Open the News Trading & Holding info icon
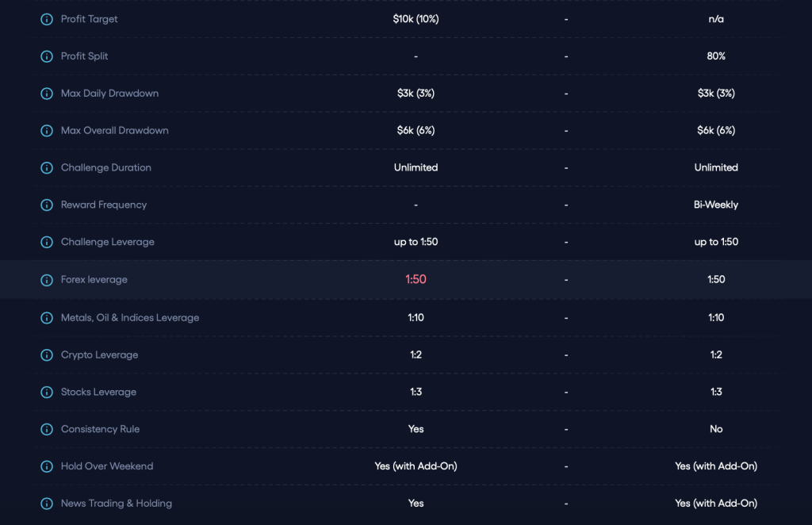 47,504
